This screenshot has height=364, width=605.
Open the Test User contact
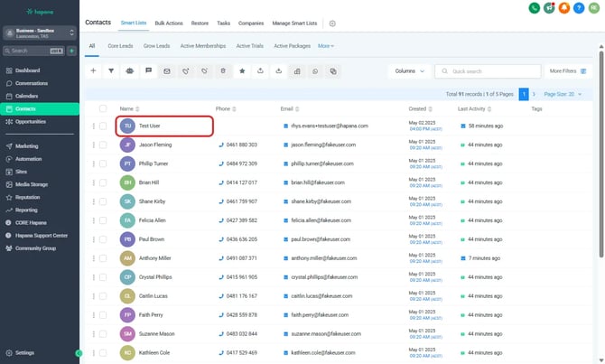pos(149,126)
